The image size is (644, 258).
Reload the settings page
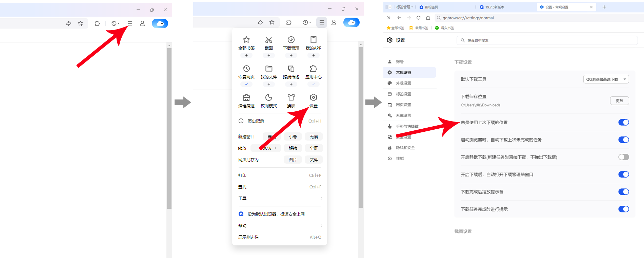(419, 18)
